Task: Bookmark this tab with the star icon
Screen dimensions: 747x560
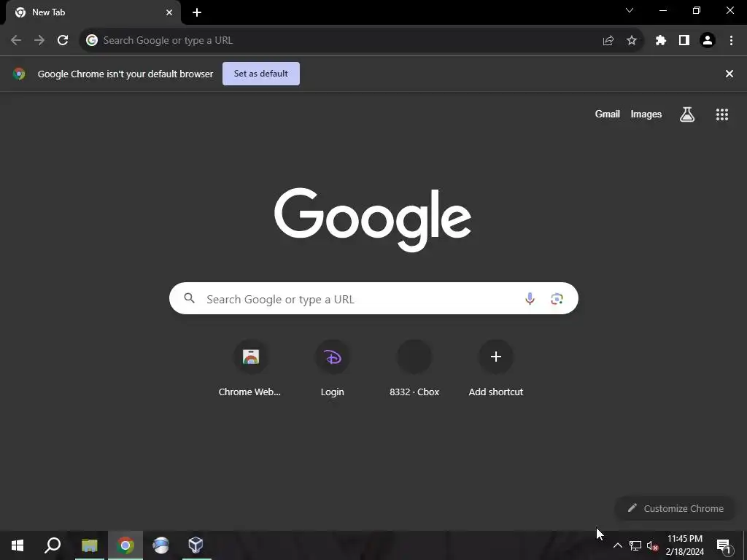Action: pos(632,41)
